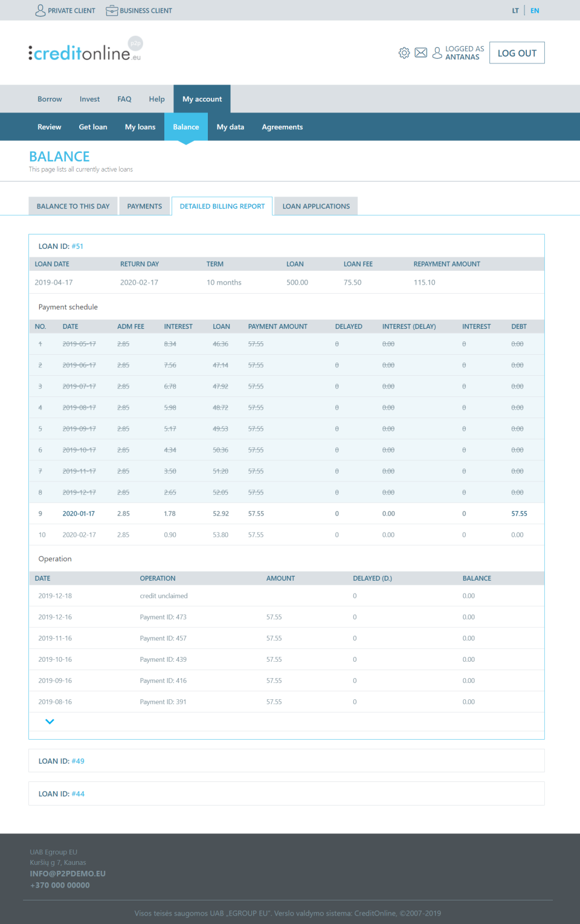
Task: Click the logged-in user profile icon
Action: [437, 53]
